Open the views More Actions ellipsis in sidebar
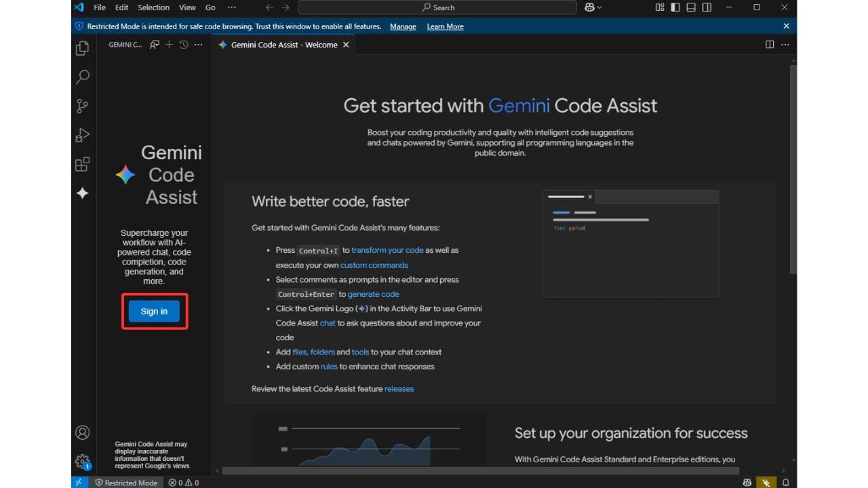868x488 pixels. (x=198, y=44)
